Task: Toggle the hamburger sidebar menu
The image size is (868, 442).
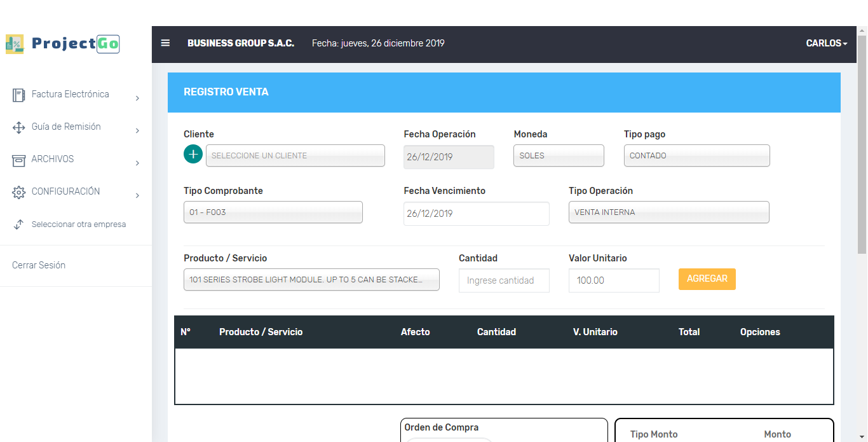Action: 165,43
